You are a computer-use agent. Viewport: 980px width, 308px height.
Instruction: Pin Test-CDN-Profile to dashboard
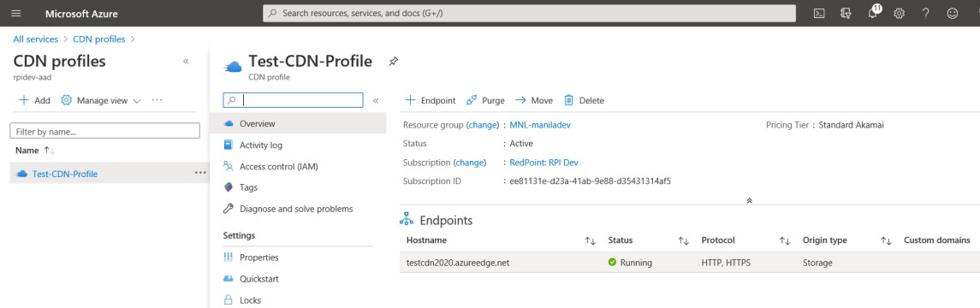pos(393,62)
